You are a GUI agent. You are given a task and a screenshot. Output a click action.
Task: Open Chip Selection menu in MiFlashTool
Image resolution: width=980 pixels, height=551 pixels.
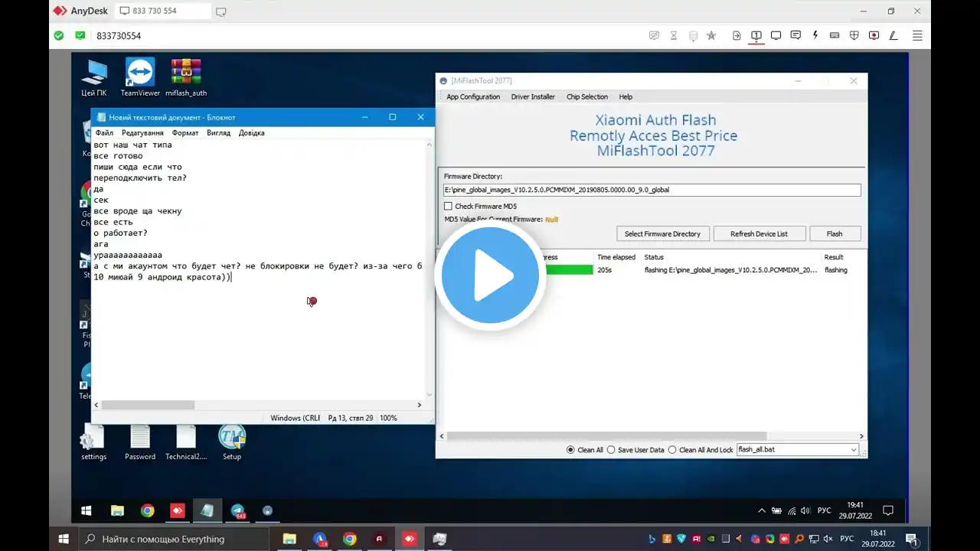(x=587, y=96)
